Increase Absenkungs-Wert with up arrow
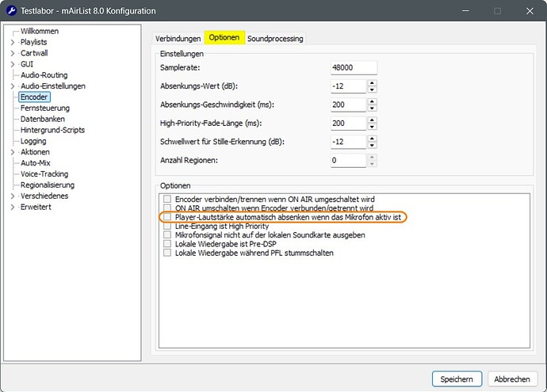Viewport: 547px width, 392px height. coord(372,83)
